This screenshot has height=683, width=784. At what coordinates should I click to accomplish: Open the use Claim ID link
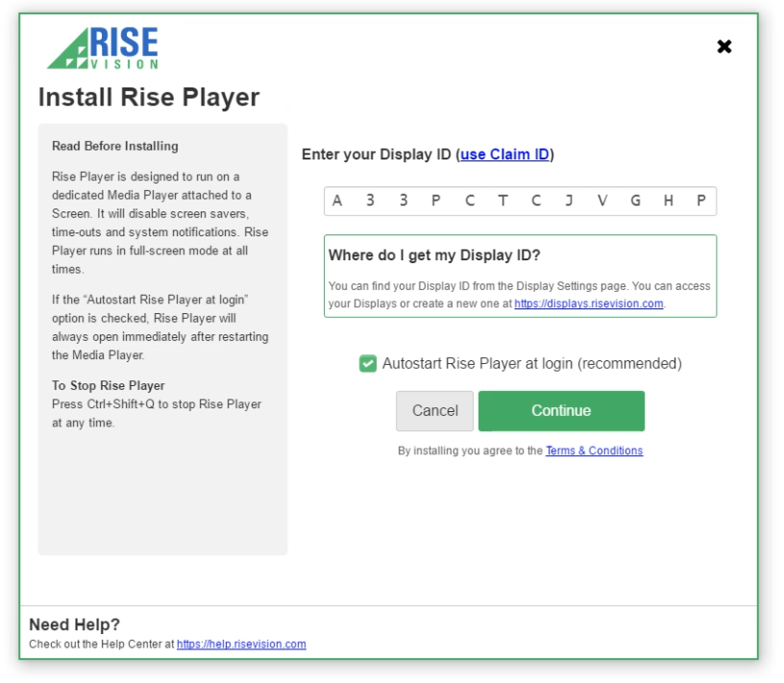(504, 154)
